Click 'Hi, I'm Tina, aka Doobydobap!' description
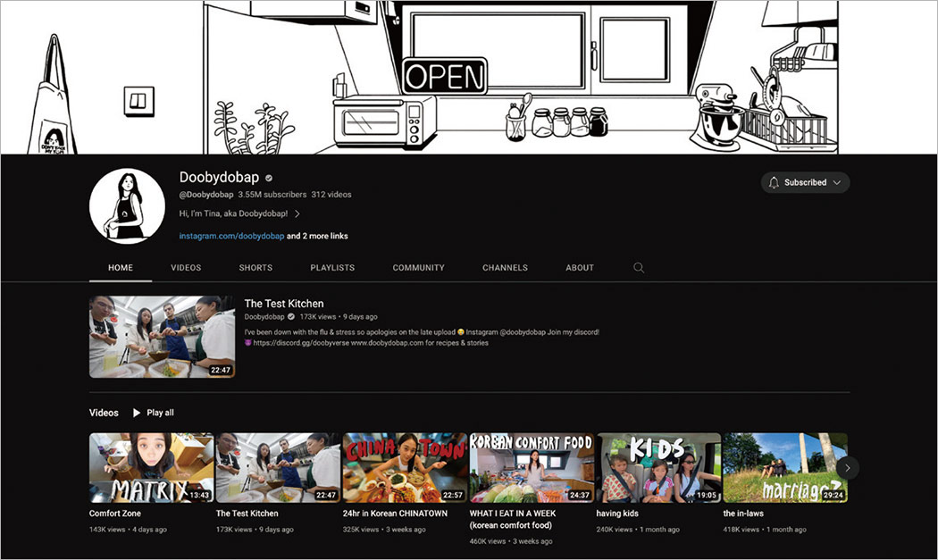This screenshot has height=560, width=938. pyautogui.click(x=233, y=213)
